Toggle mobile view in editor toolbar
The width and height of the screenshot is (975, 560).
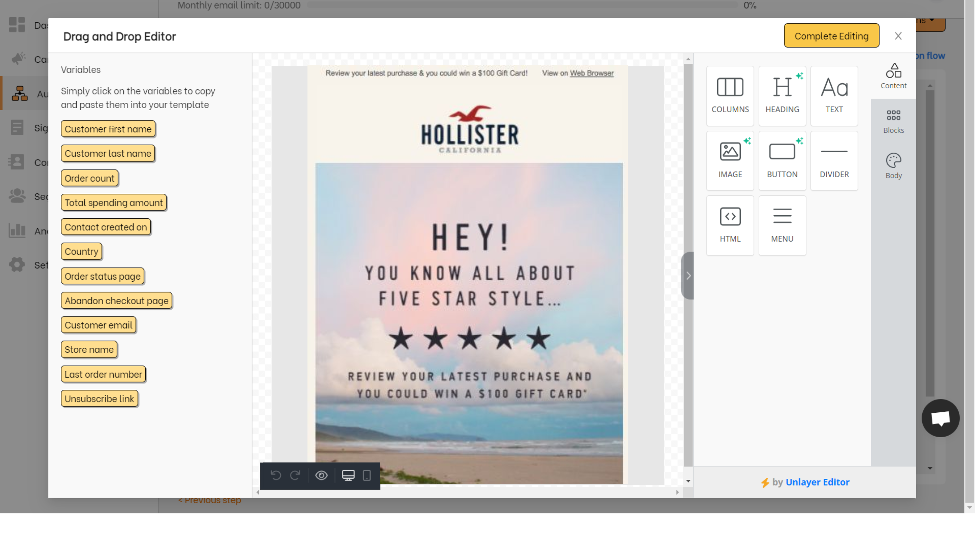coord(367,476)
